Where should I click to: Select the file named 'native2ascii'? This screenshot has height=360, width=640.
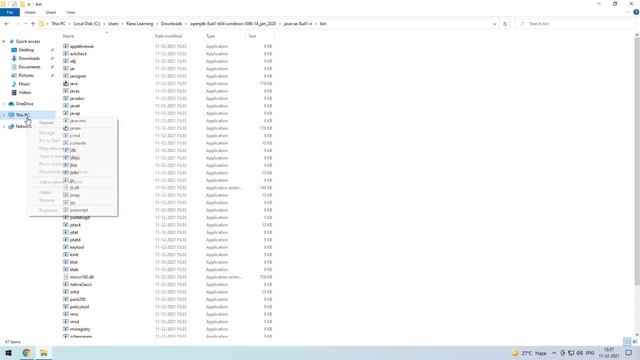pyautogui.click(x=81, y=284)
